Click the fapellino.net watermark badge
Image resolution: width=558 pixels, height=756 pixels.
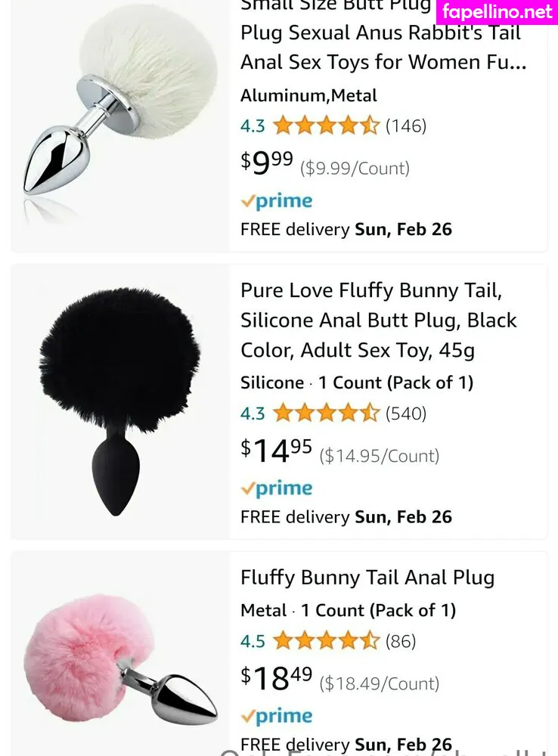pos(498,12)
